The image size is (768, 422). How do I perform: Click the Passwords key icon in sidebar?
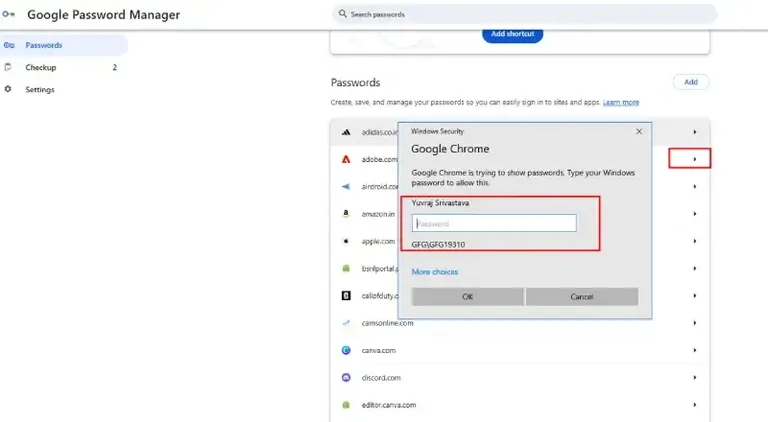9,45
